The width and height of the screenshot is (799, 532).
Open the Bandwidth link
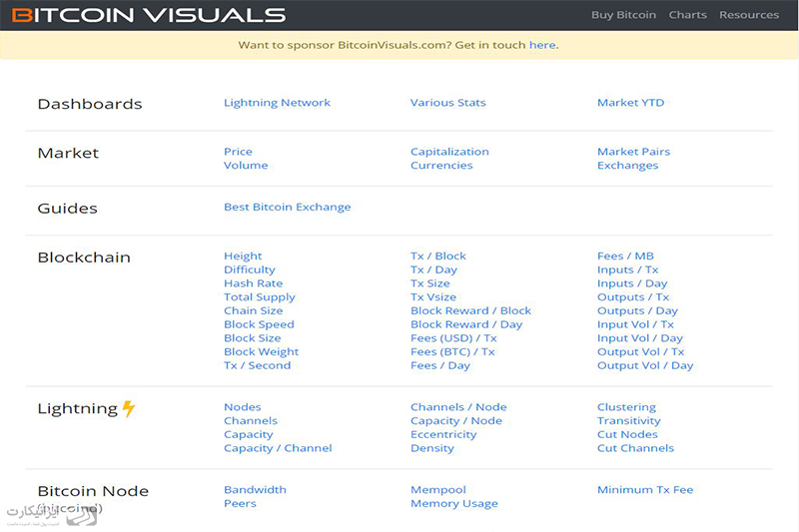pos(255,490)
